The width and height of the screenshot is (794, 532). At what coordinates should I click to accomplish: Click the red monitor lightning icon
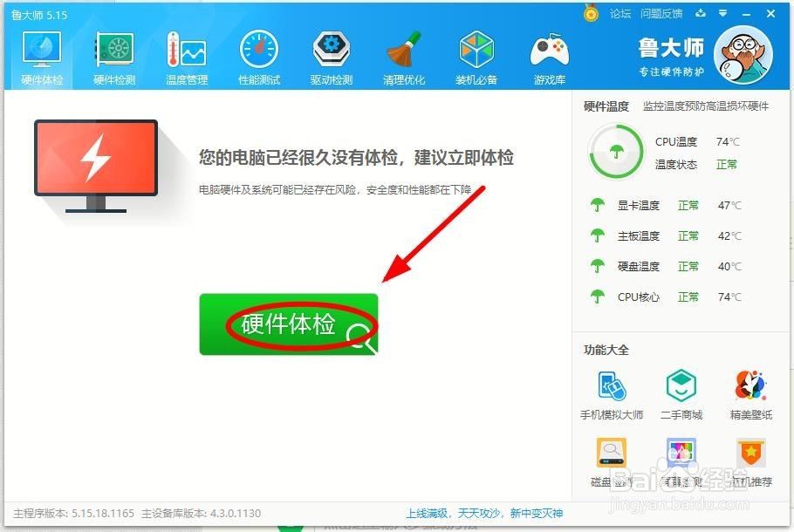coord(96,166)
